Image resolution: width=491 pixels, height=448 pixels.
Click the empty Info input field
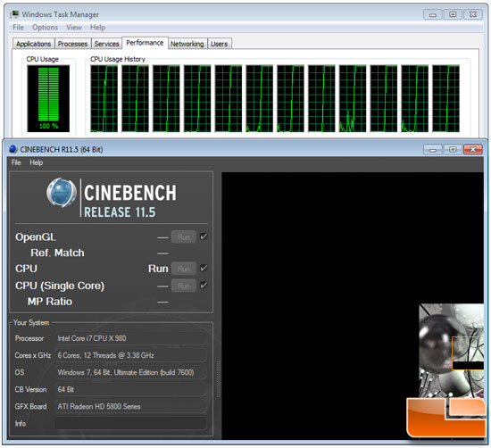click(x=131, y=423)
